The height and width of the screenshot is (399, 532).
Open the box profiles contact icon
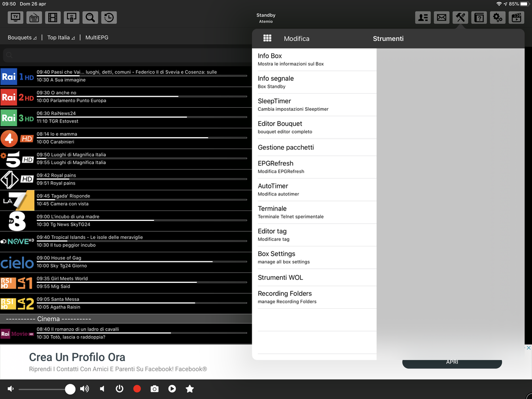tap(423, 17)
